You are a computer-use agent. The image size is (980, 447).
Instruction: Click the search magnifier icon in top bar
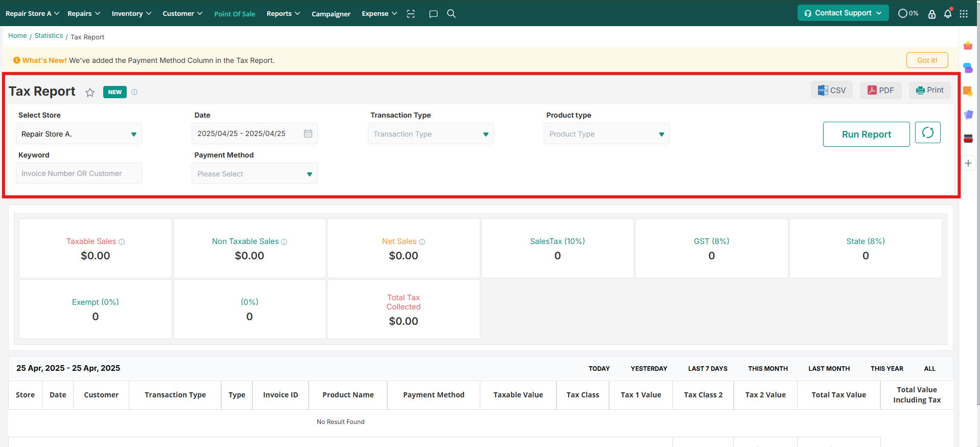click(451, 14)
